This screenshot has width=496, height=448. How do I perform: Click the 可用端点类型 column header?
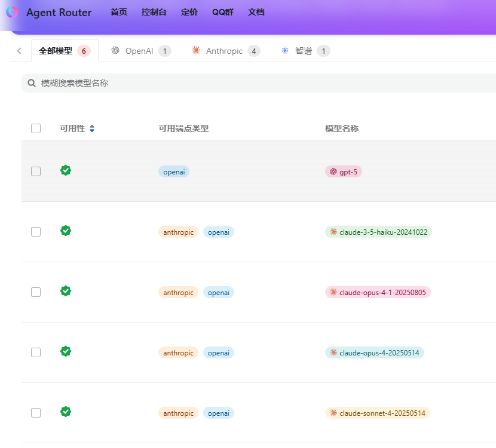pos(183,128)
